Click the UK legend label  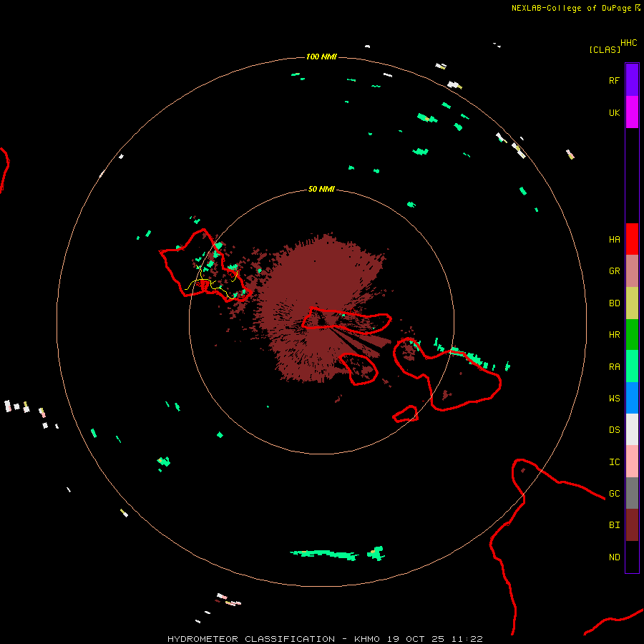point(614,112)
